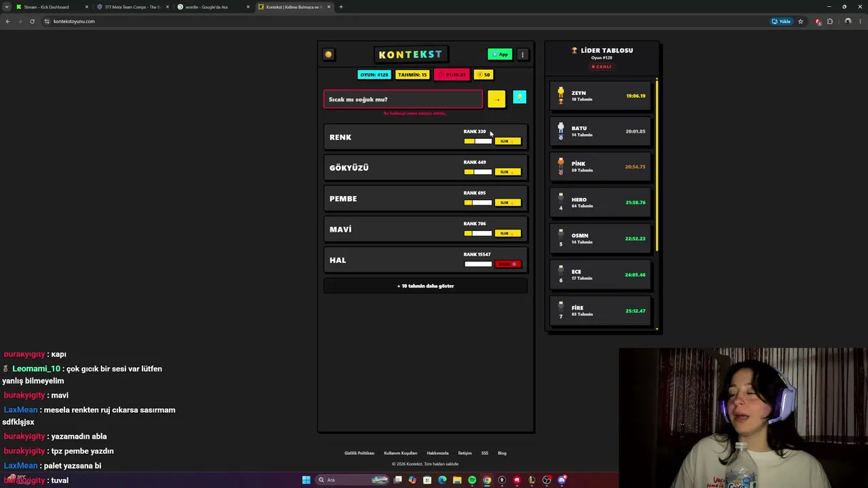Open ZEYN's leaderboard entry
The image size is (868, 488).
pos(601,96)
